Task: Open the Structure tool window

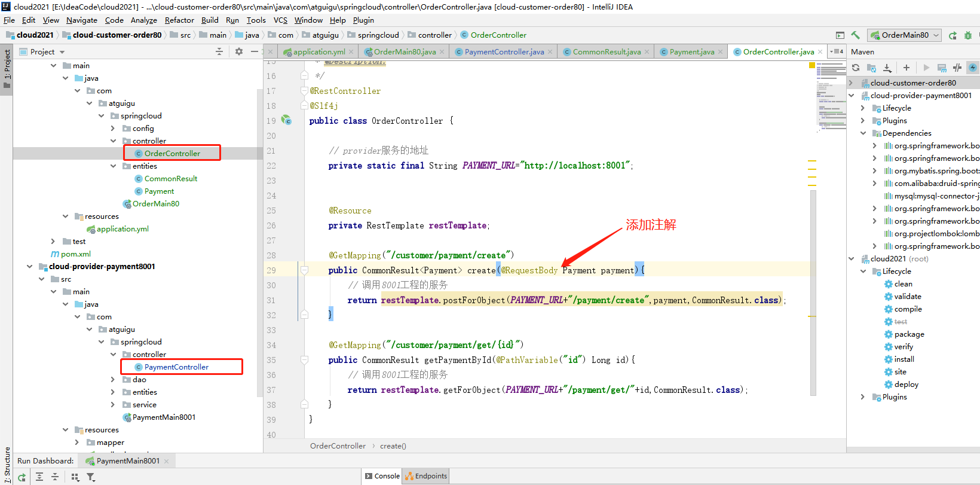Action: pos(7,464)
